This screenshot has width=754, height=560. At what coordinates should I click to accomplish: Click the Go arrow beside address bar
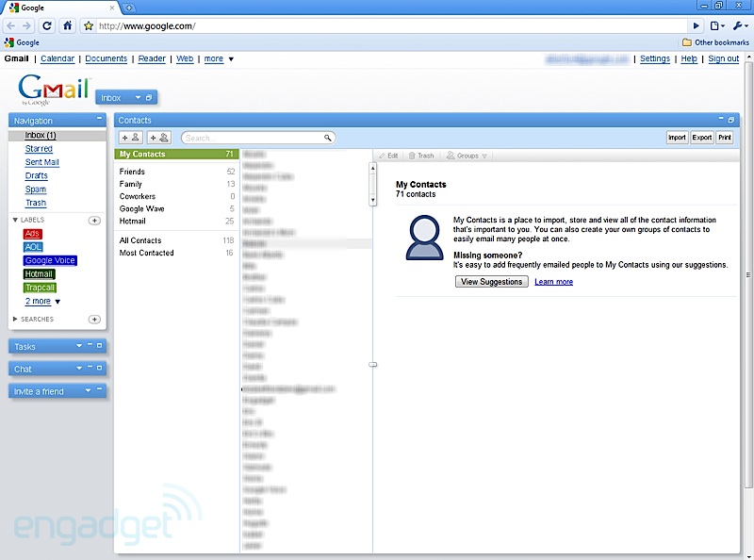(696, 26)
